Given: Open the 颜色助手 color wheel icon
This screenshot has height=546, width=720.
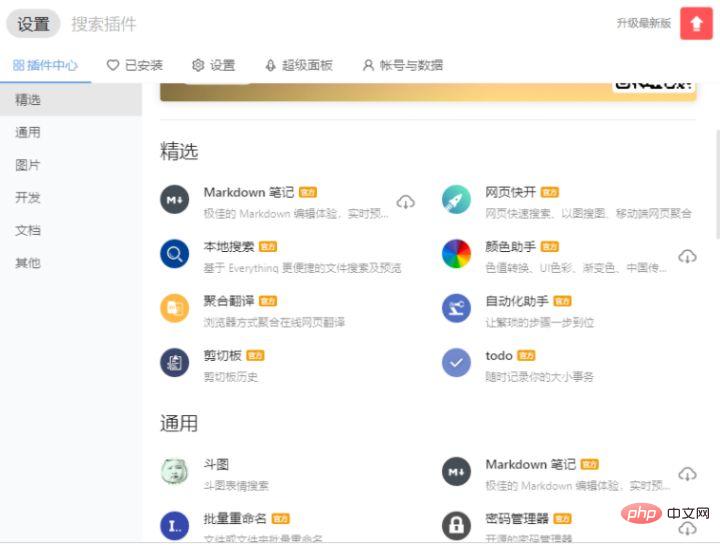Looking at the screenshot, I should pos(456,254).
